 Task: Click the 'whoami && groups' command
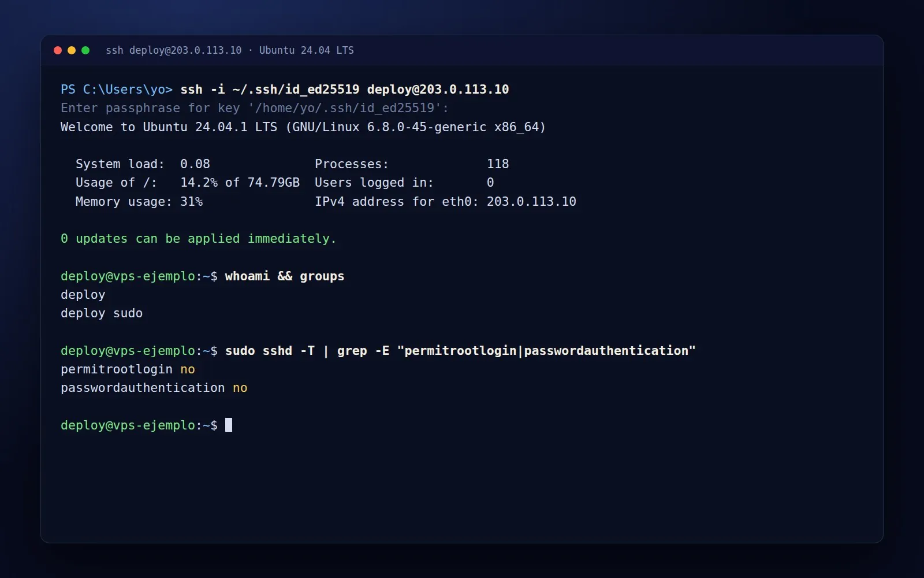coord(285,276)
